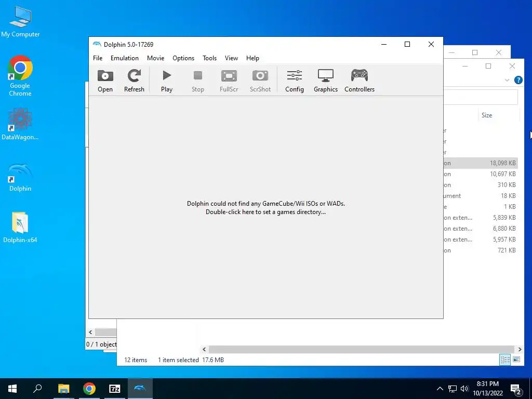Minimize the Dolphin window
Viewport: 532px width, 399px height.
click(384, 44)
